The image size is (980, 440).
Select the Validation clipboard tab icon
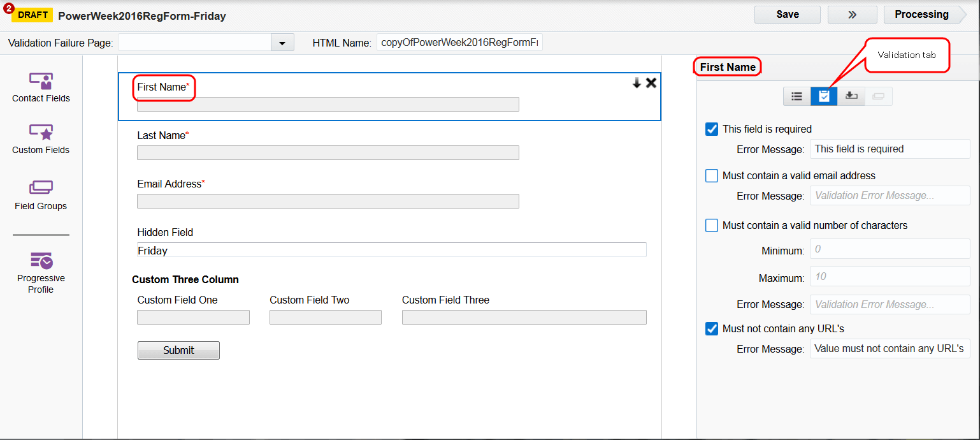click(824, 96)
